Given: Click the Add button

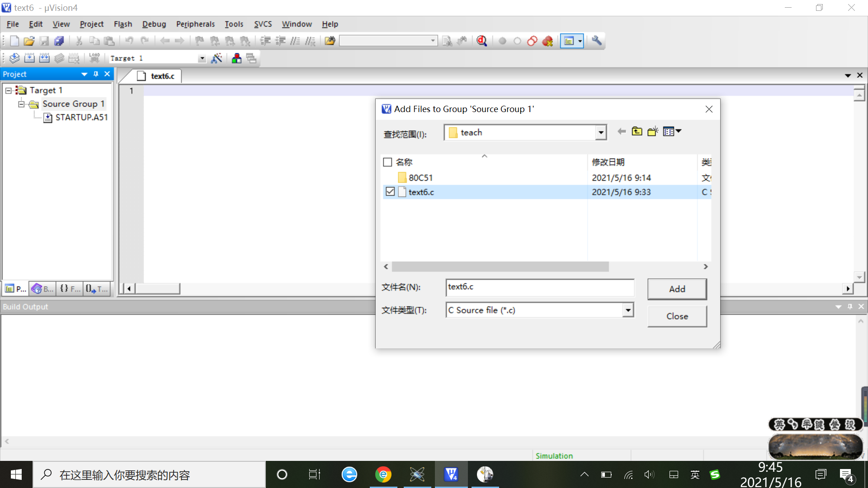Looking at the screenshot, I should click(677, 289).
